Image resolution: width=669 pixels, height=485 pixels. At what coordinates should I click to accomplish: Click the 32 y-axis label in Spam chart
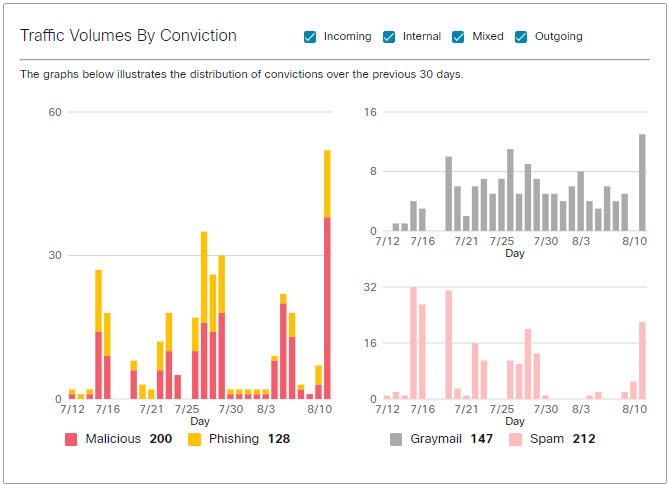pyautogui.click(x=370, y=287)
